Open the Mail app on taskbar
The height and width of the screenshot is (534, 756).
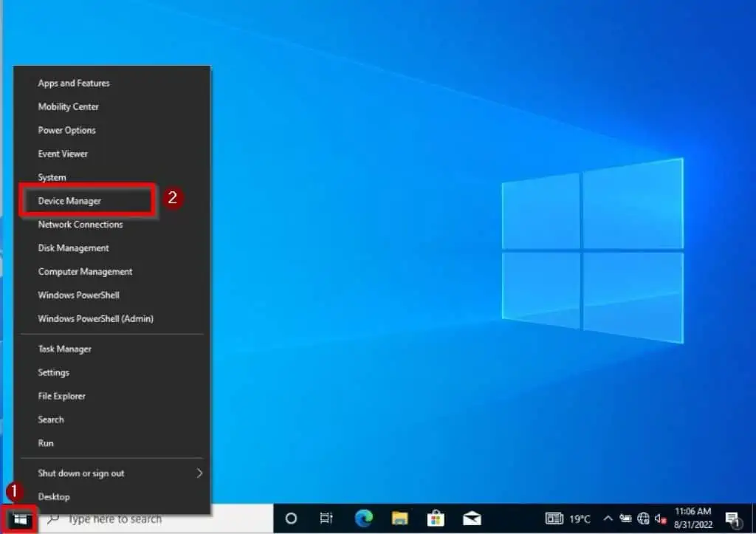point(472,518)
